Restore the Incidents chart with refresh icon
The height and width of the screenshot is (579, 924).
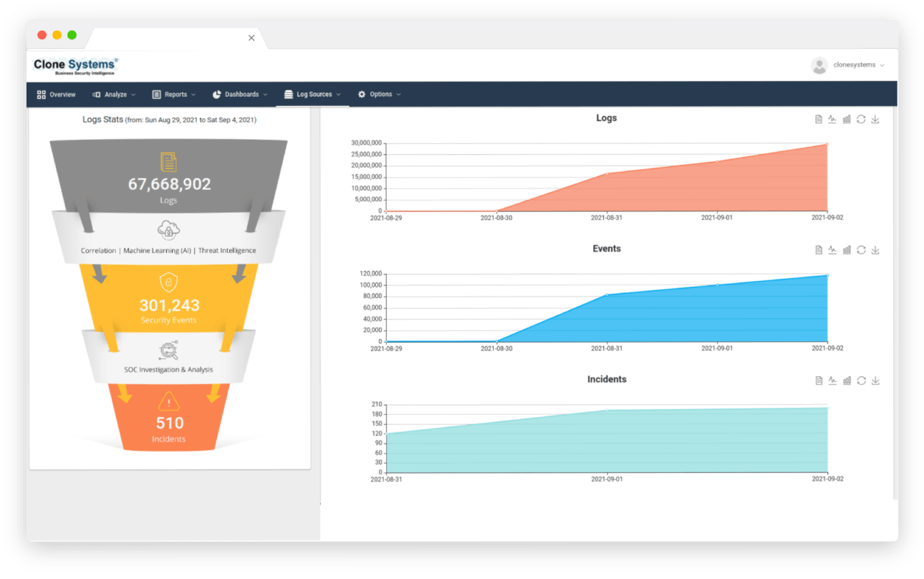861,381
